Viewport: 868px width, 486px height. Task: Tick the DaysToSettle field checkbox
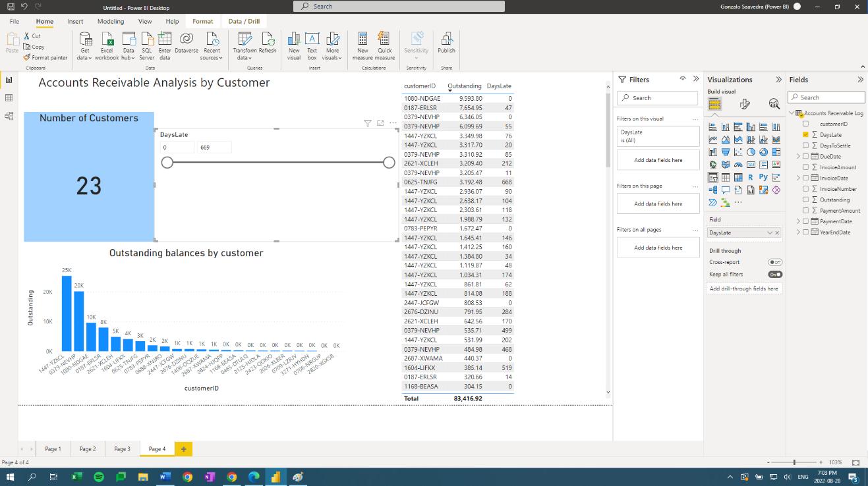805,146
